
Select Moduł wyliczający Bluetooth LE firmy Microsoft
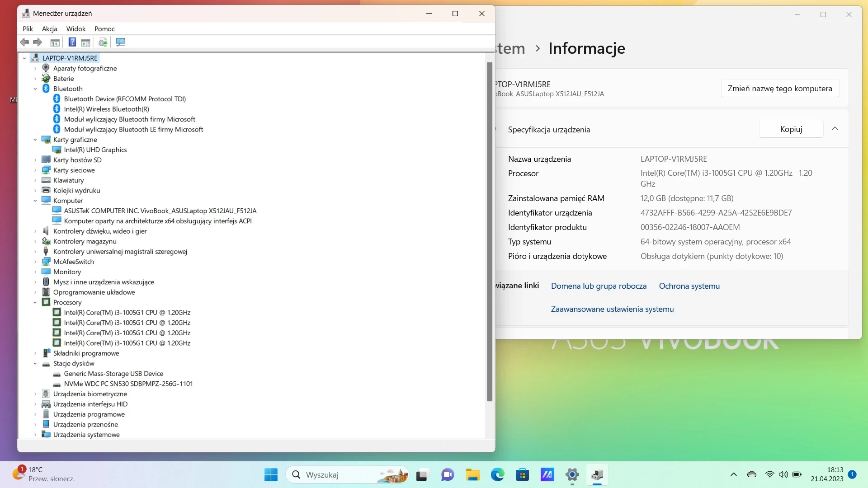tap(133, 129)
